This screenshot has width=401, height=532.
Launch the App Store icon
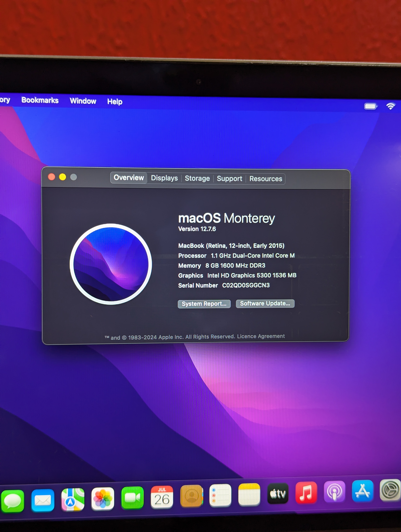click(x=362, y=491)
